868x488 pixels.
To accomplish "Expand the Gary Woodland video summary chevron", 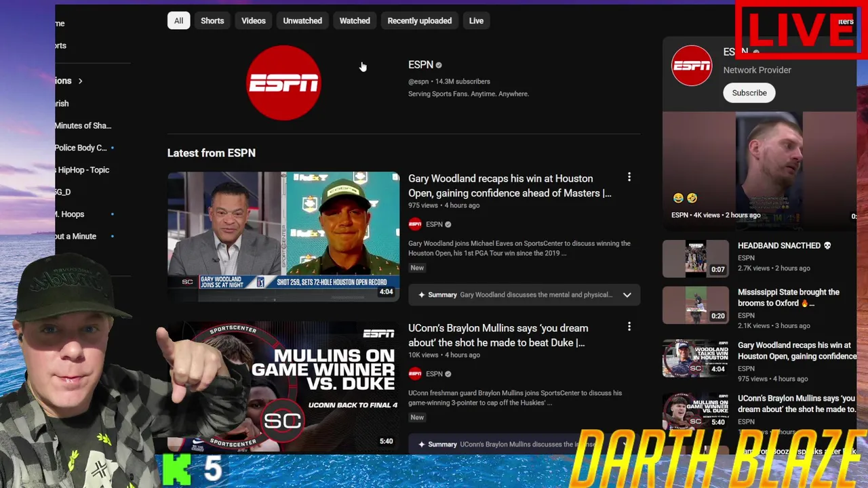I will pos(627,295).
